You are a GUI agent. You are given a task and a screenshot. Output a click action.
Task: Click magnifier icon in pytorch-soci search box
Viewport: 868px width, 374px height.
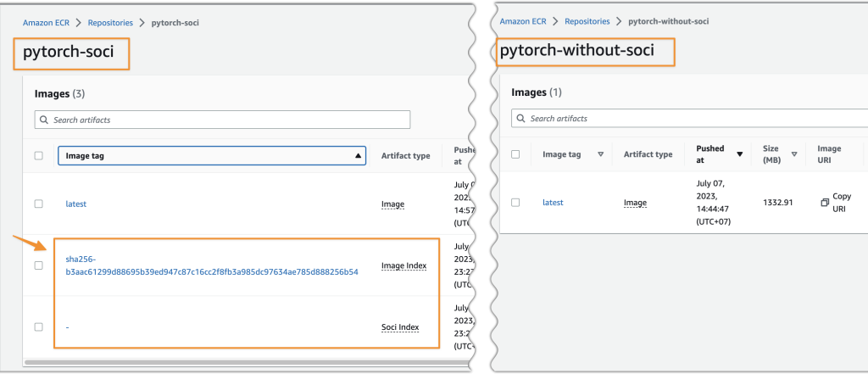(x=44, y=120)
